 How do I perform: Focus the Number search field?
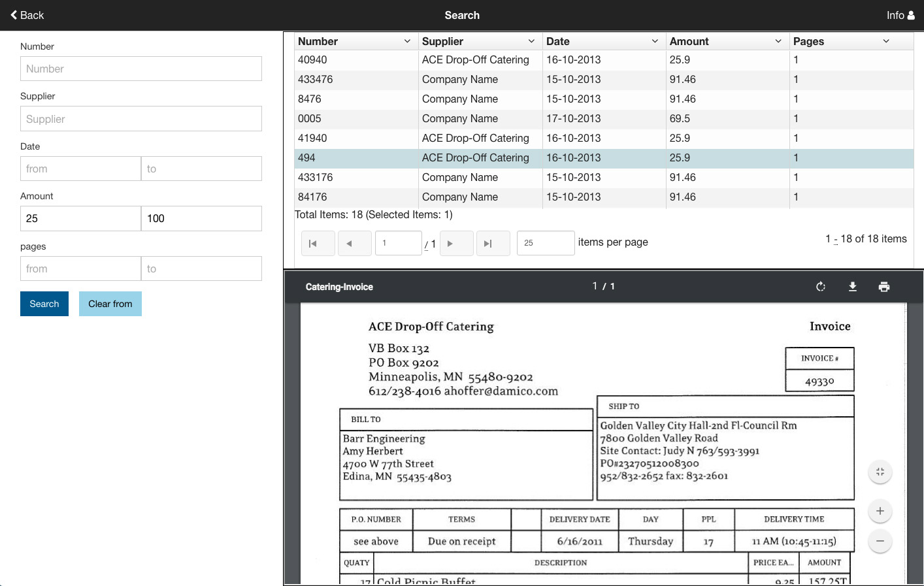[141, 69]
